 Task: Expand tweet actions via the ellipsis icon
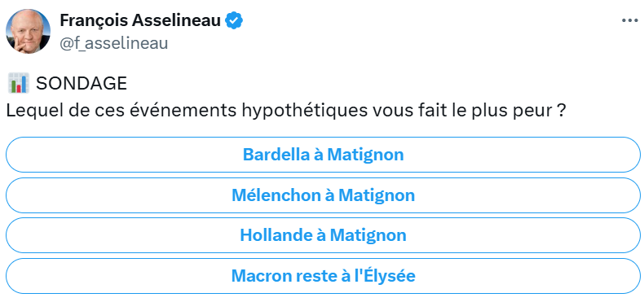click(x=630, y=20)
